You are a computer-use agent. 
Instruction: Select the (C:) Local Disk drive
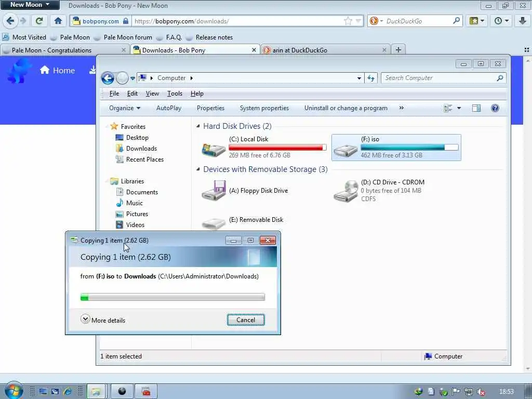coord(263,147)
